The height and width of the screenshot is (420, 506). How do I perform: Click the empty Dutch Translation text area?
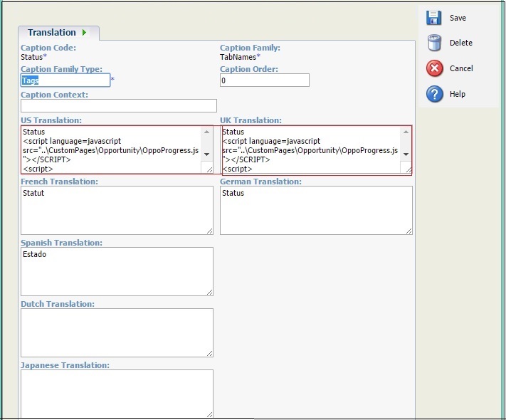(117, 333)
